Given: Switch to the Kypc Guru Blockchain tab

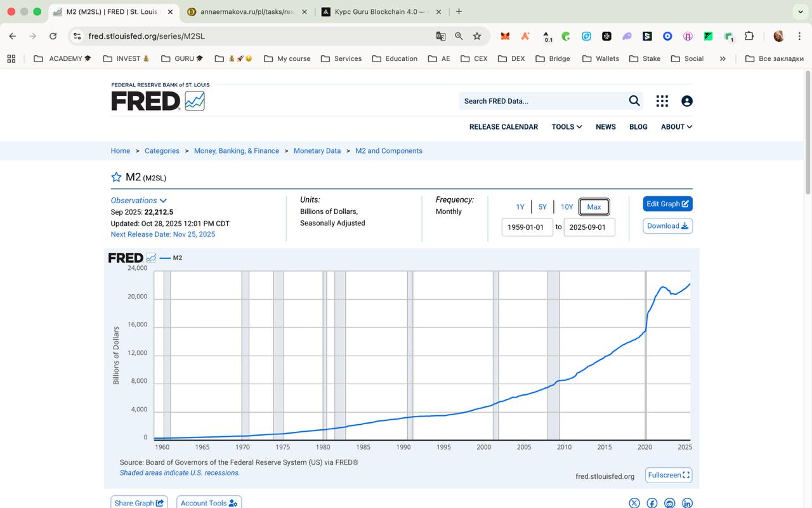Looking at the screenshot, I should pyautogui.click(x=374, y=11).
